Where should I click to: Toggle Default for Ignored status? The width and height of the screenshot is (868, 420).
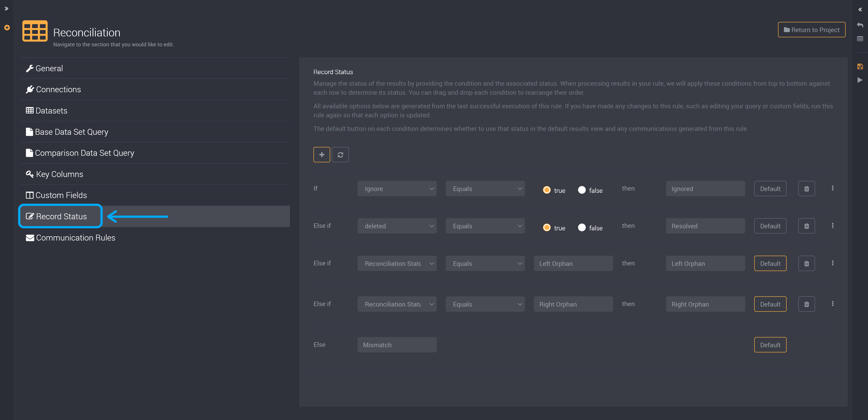pyautogui.click(x=770, y=189)
